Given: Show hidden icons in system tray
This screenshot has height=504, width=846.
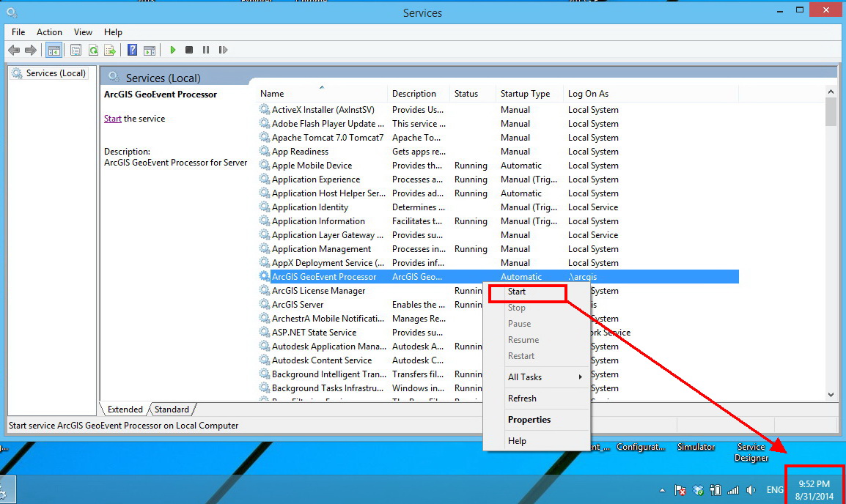Looking at the screenshot, I should point(662,491).
